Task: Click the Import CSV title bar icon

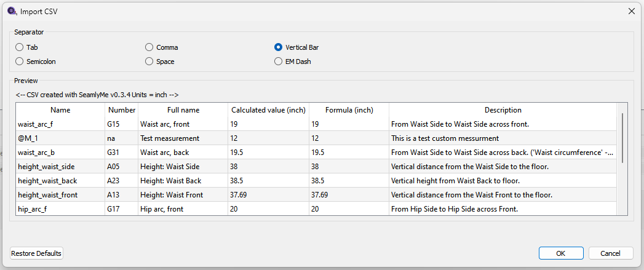Action: (11, 11)
